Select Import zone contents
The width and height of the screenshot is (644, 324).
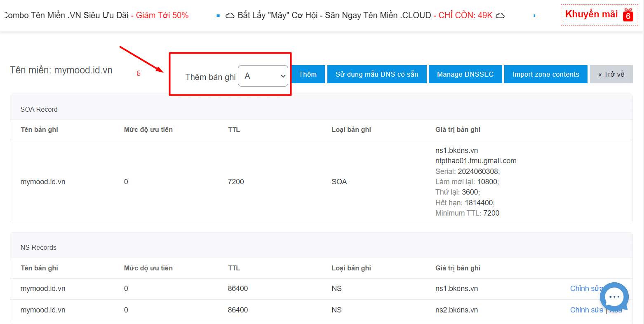545,74
